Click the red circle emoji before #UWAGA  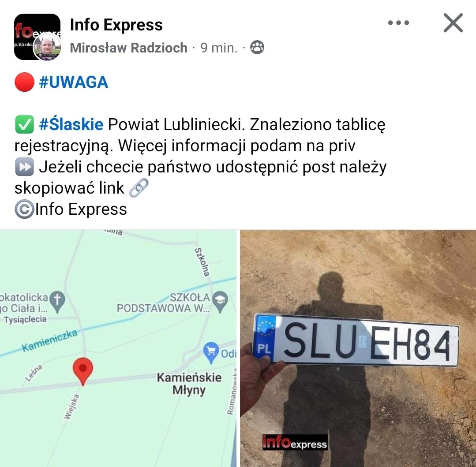pos(24,82)
